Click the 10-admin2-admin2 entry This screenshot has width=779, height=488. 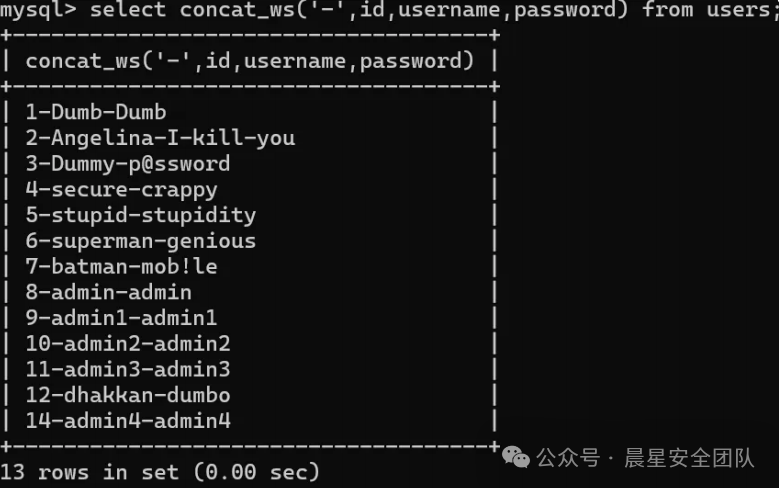tap(128, 344)
